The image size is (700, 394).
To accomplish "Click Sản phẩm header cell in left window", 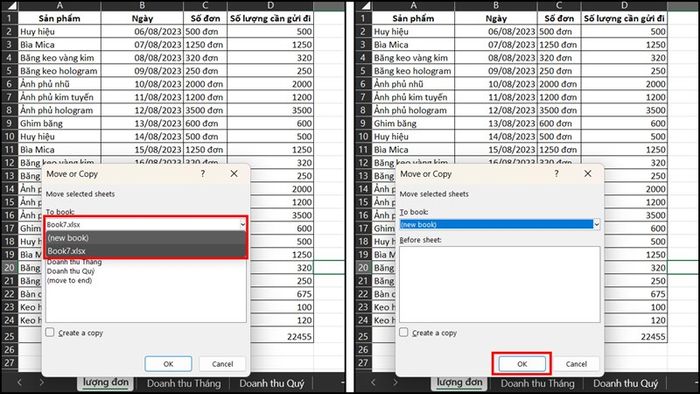I will coord(59,18).
